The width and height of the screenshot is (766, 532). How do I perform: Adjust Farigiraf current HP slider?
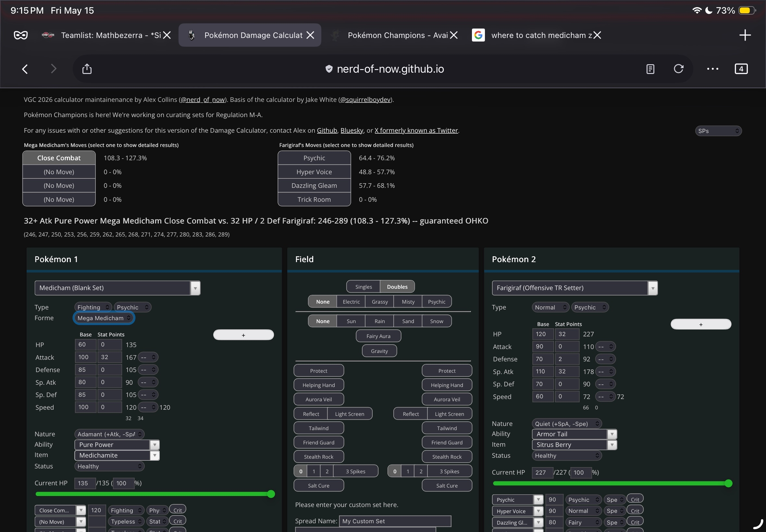612,483
